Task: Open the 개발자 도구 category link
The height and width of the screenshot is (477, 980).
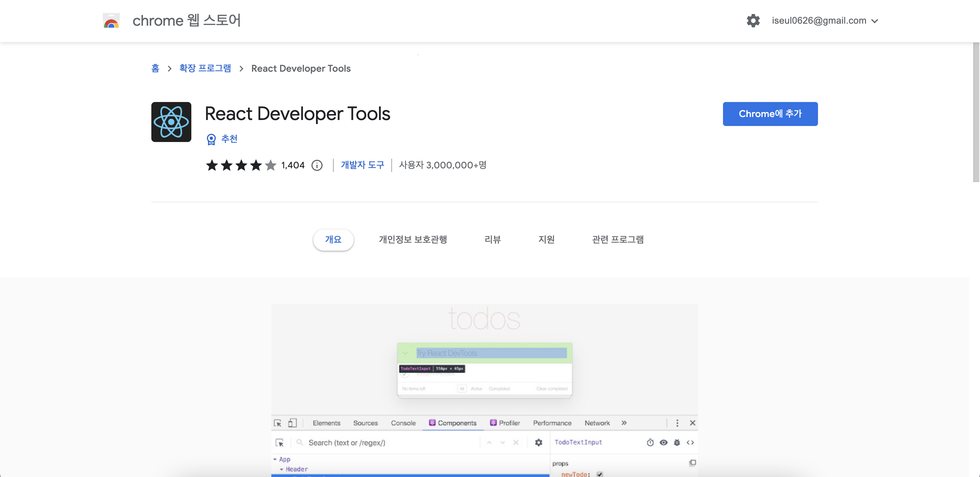Action: 362,165
